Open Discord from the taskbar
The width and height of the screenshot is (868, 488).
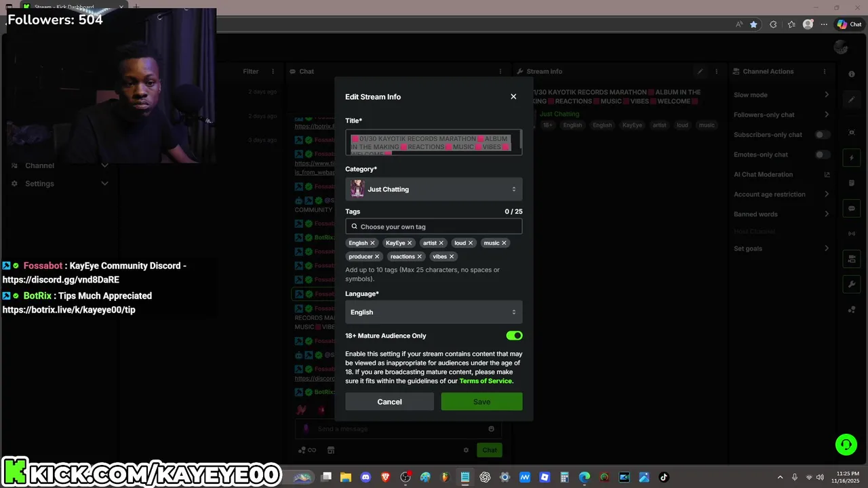coord(366,477)
